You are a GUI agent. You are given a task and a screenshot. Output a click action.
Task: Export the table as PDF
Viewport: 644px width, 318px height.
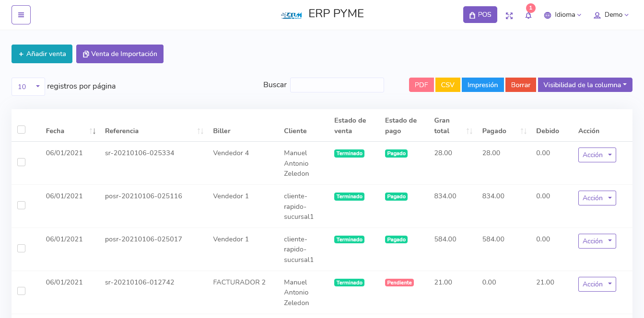point(422,85)
